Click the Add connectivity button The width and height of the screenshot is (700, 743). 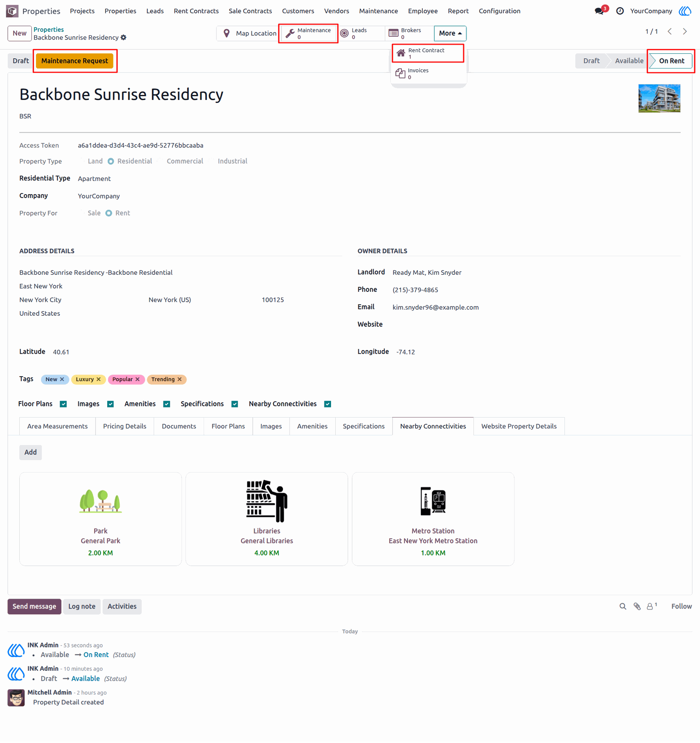click(31, 452)
